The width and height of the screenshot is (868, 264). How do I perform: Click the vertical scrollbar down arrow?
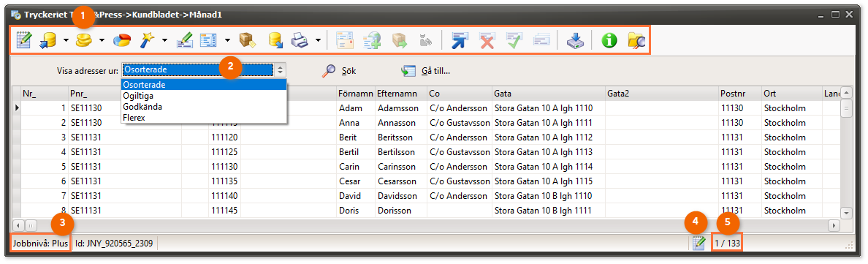tap(846, 213)
